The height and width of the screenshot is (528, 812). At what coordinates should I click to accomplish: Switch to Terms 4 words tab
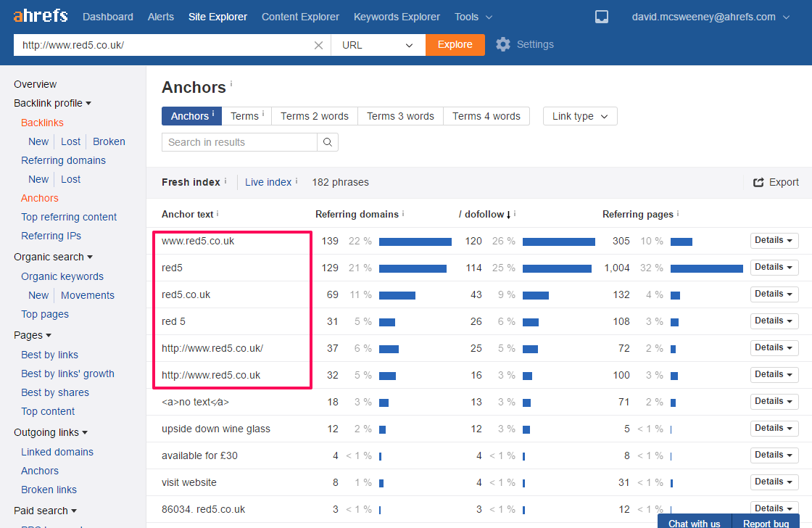coord(486,116)
